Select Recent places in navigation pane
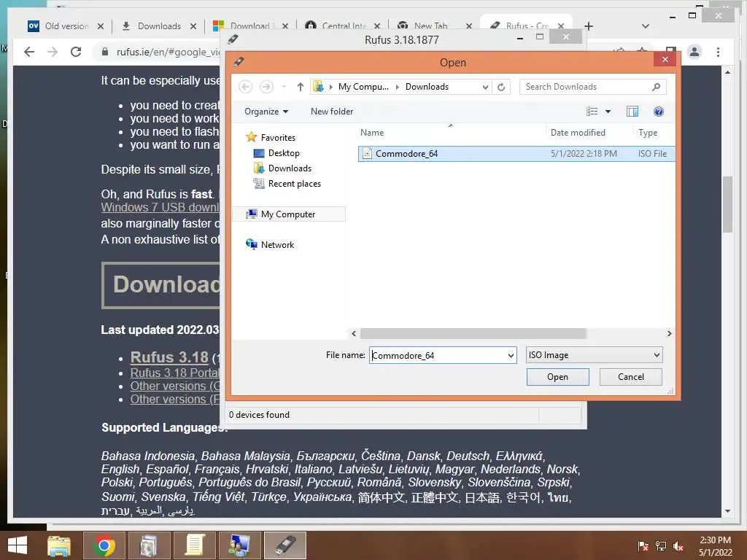The image size is (747, 560). pyautogui.click(x=287, y=183)
